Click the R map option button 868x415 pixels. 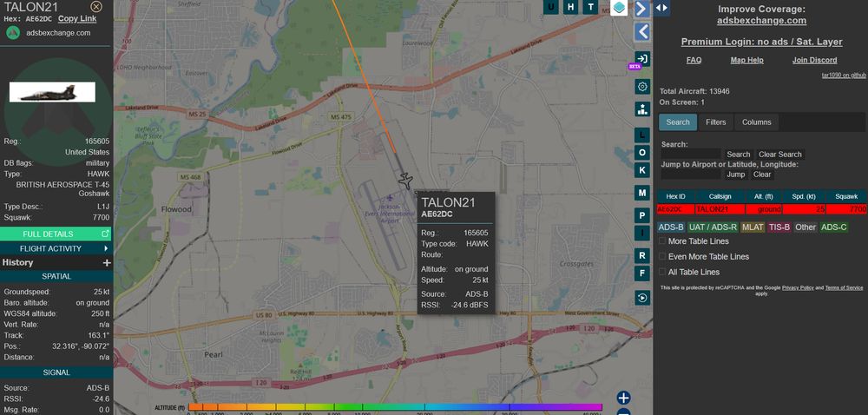642,255
